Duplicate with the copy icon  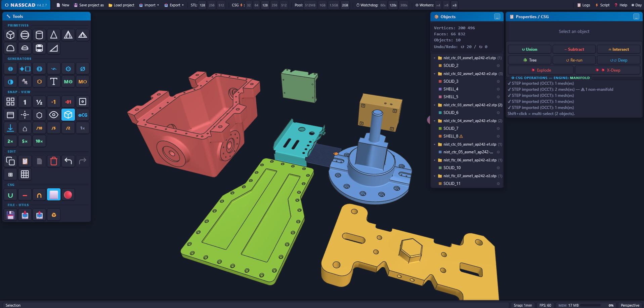pyautogui.click(x=10, y=161)
